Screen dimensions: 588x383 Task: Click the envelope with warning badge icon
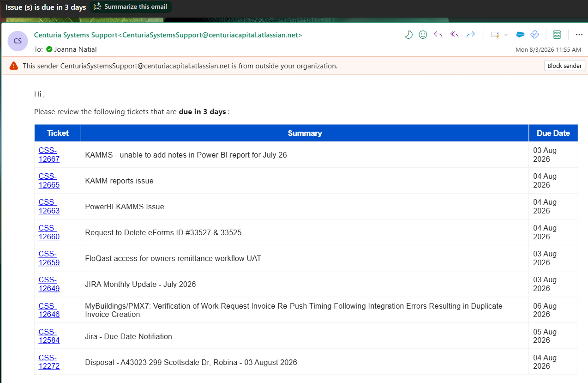[x=495, y=35]
